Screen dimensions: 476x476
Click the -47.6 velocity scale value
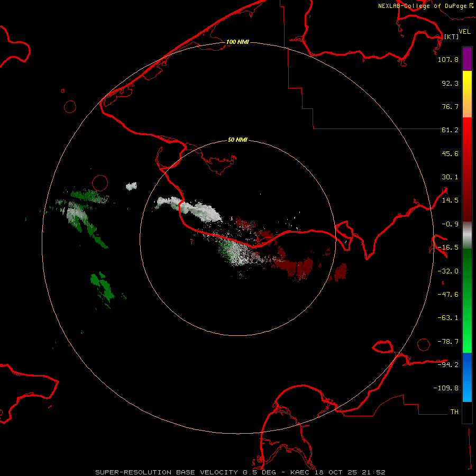coord(448,295)
